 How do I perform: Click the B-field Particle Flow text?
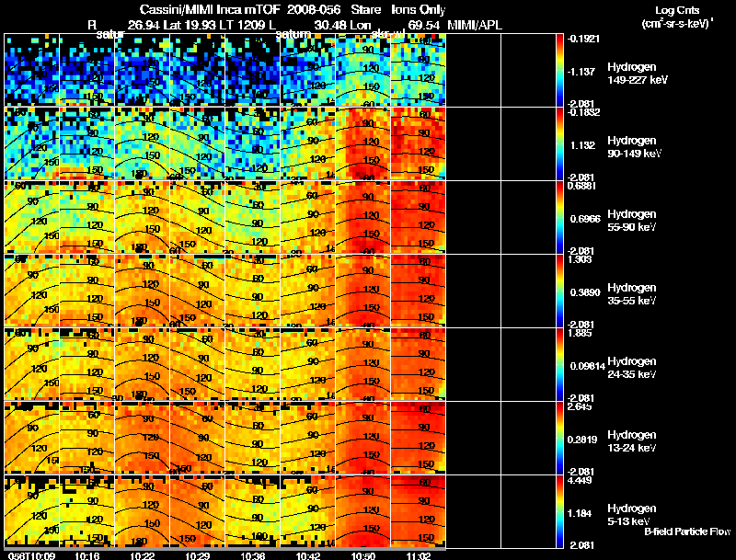click(686, 531)
